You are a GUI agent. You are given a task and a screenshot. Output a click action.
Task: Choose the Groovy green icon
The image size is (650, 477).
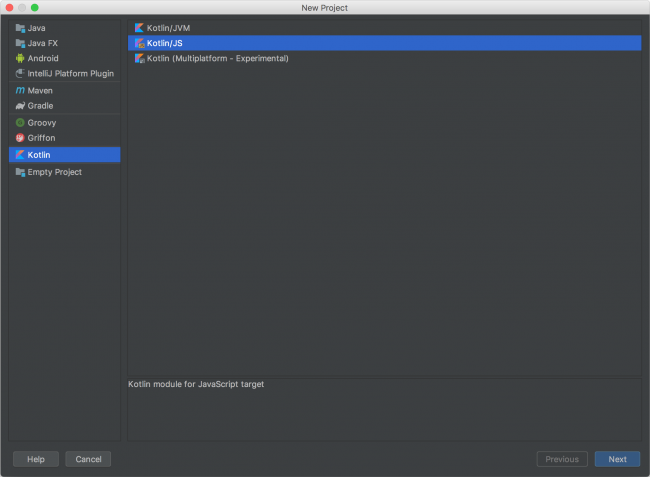(20, 123)
